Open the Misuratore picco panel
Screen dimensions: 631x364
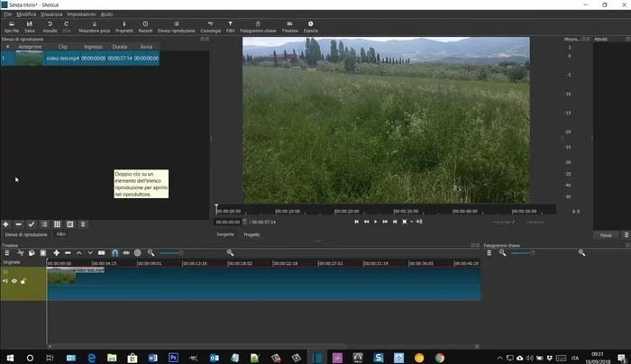point(94,27)
